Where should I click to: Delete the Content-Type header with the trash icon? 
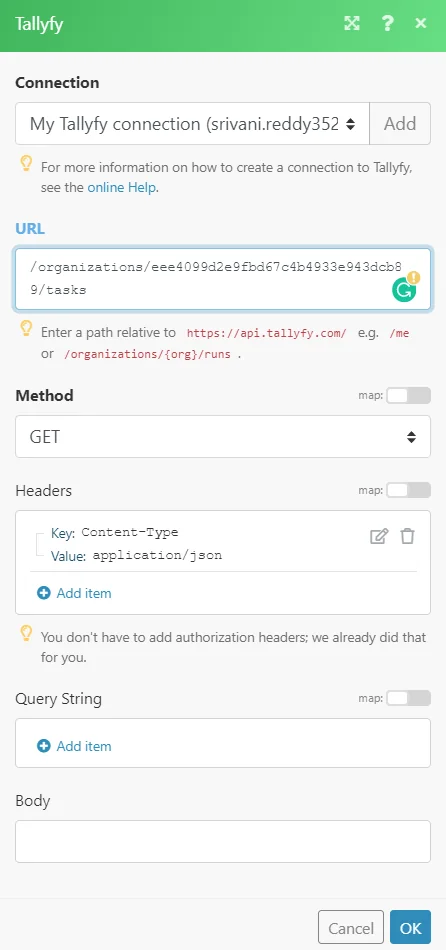(x=407, y=536)
